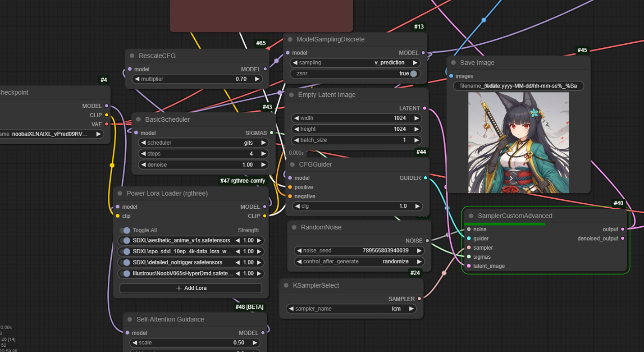
Task: Select previous control_after_generate option with left arrow
Action: coord(299,261)
